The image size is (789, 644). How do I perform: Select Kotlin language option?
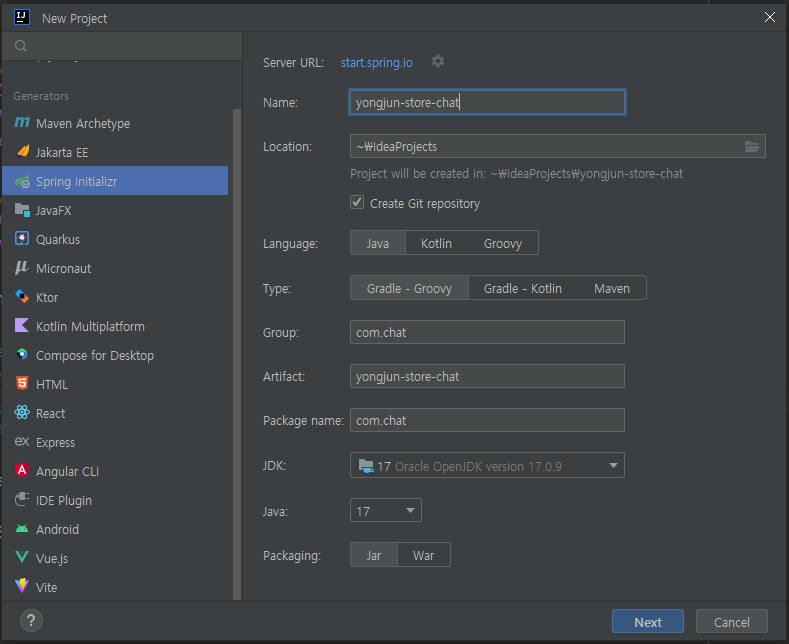pyautogui.click(x=436, y=244)
